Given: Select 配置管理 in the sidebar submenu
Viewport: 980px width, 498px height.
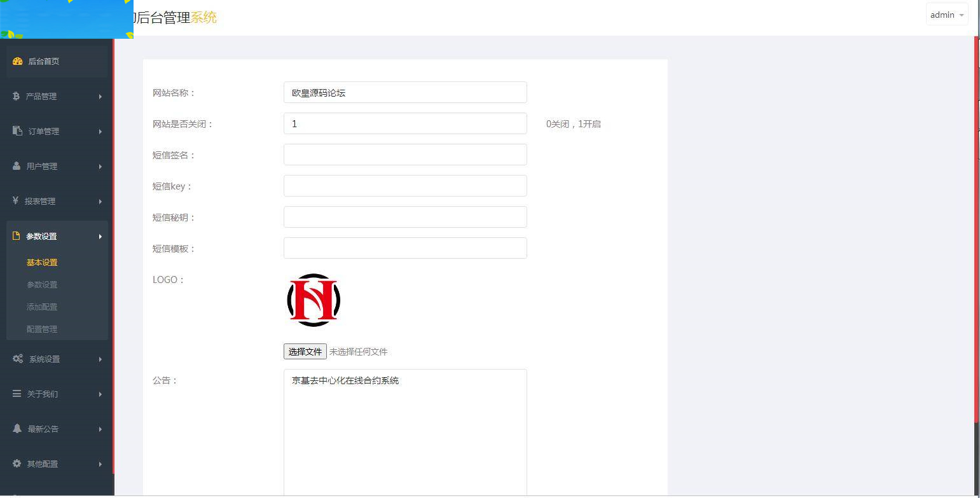Looking at the screenshot, I should pyautogui.click(x=41, y=329).
